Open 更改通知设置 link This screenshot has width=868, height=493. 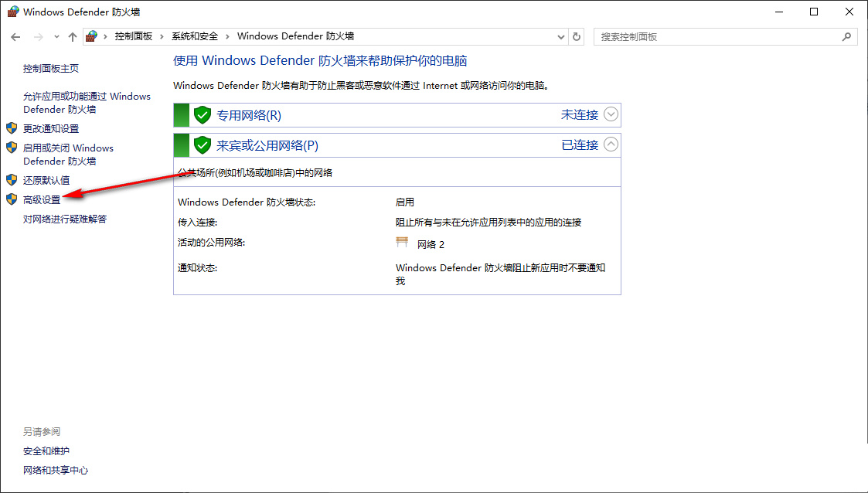pos(51,129)
